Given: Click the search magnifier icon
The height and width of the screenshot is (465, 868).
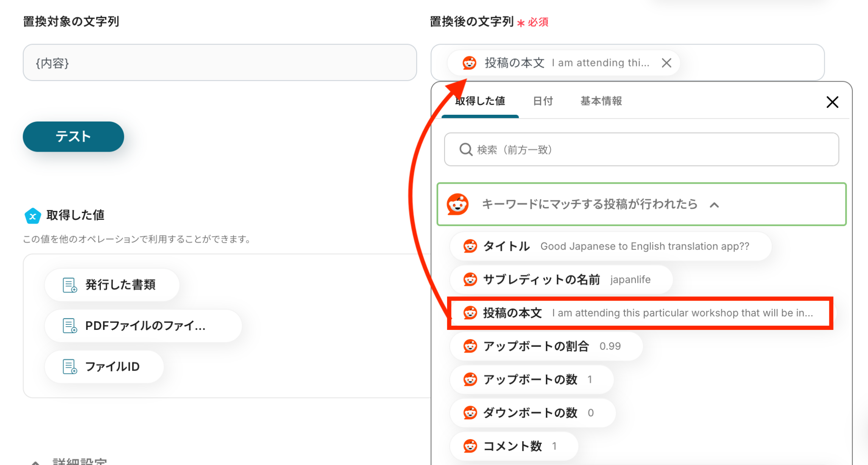Looking at the screenshot, I should click(x=466, y=149).
